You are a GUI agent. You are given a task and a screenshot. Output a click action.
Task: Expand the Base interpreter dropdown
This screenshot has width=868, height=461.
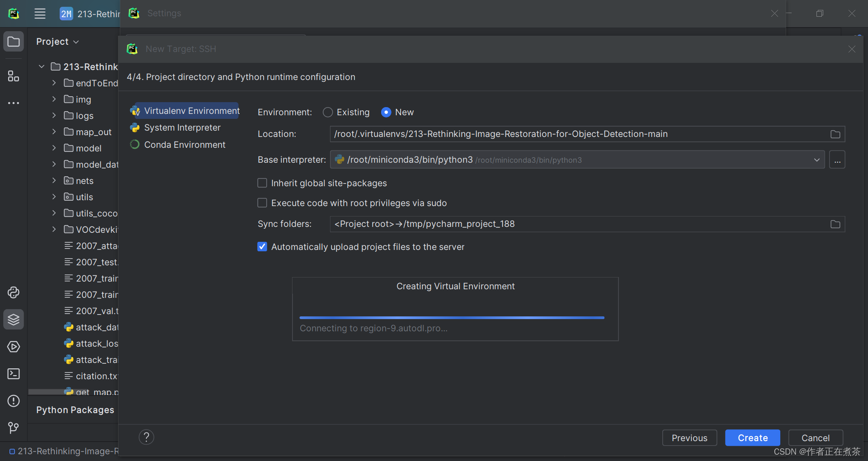coord(817,160)
